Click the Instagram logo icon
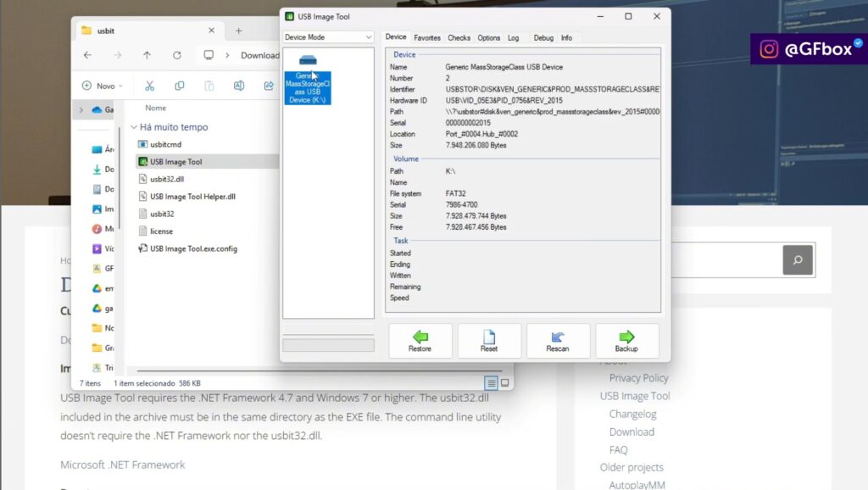This screenshot has height=490, width=868. point(769,49)
